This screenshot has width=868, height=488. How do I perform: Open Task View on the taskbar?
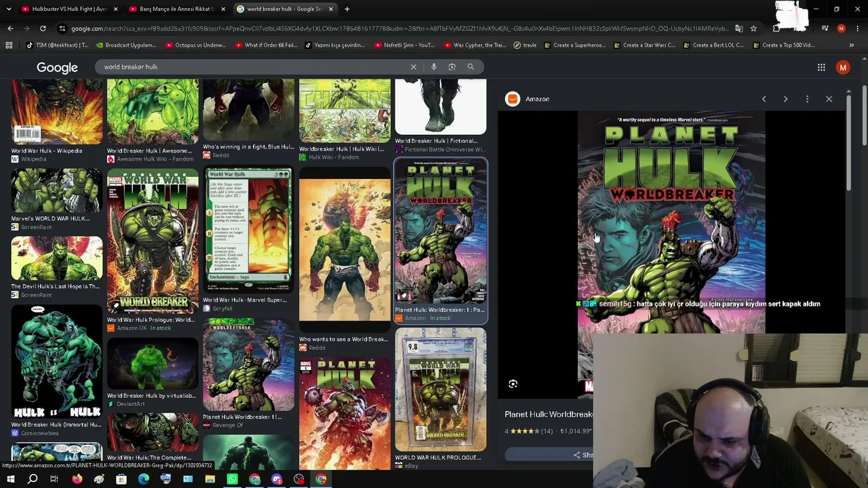point(54,479)
